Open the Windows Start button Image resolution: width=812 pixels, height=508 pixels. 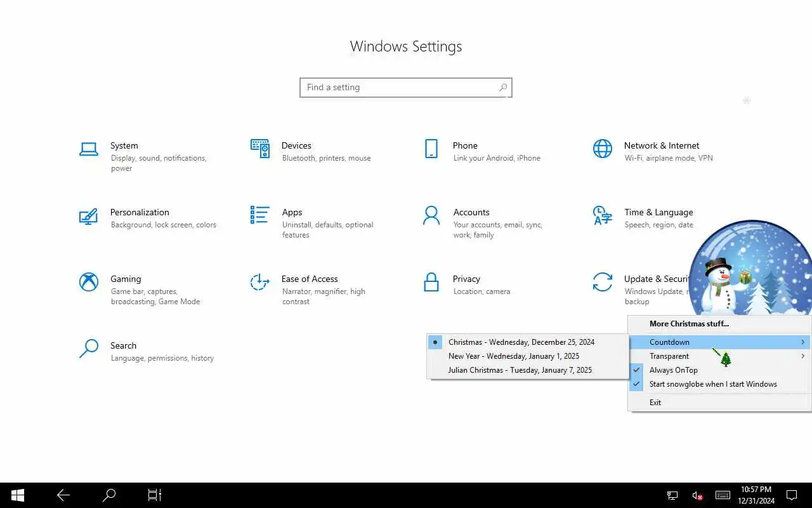pos(18,495)
